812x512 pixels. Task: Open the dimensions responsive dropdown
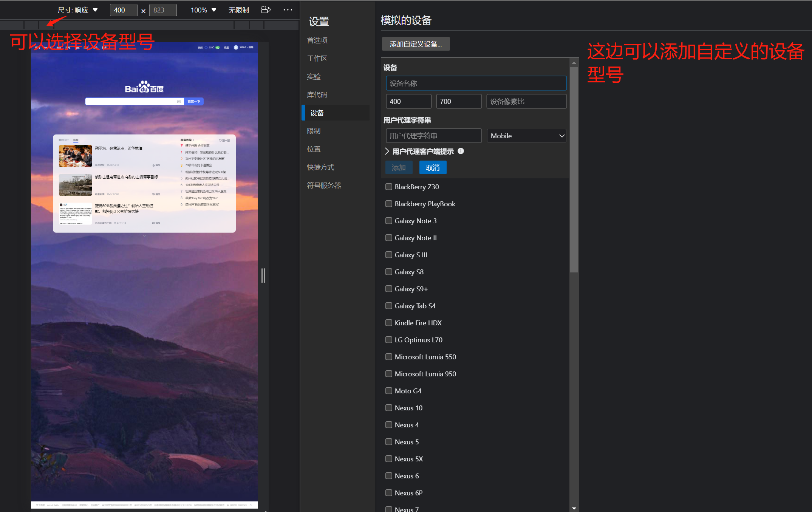click(78, 10)
